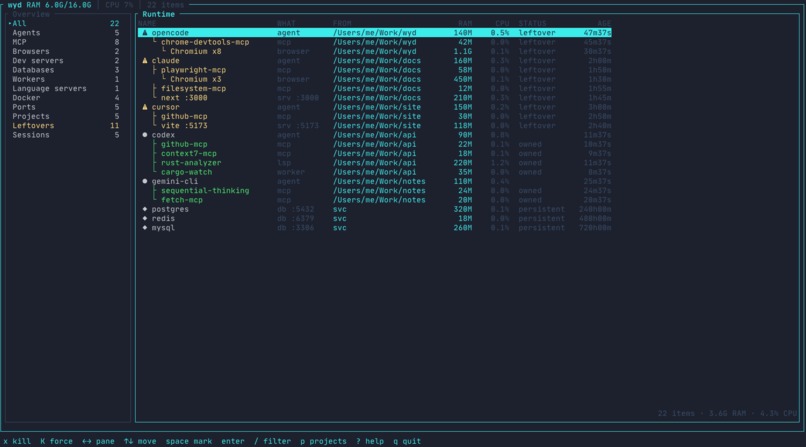Click the 22 items summary footer

[727, 413]
